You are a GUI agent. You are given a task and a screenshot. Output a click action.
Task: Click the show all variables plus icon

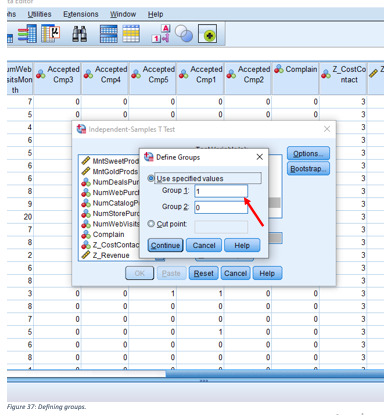[207, 34]
